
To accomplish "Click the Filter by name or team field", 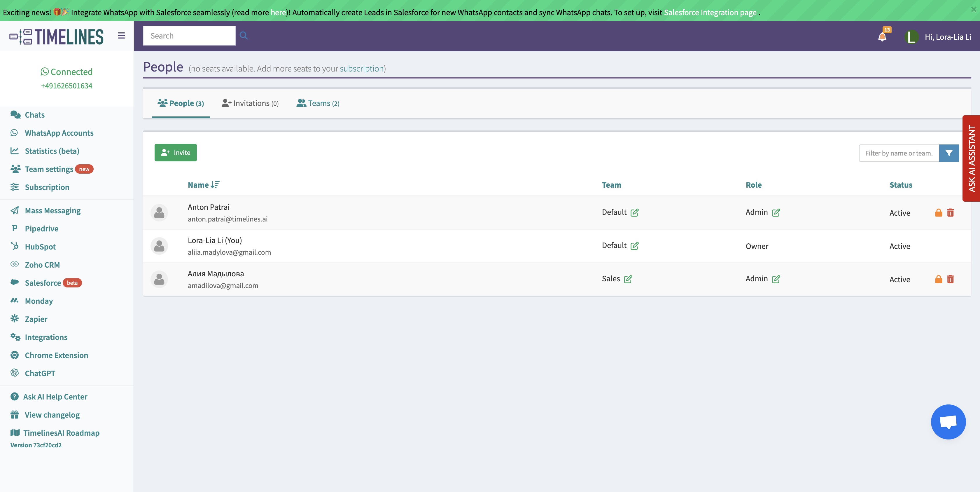I will [899, 153].
